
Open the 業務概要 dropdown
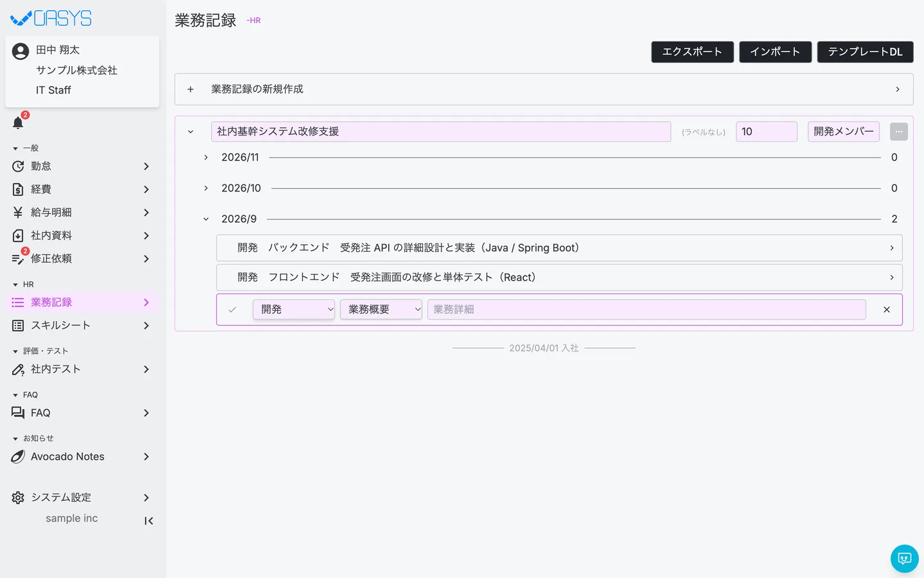(381, 310)
